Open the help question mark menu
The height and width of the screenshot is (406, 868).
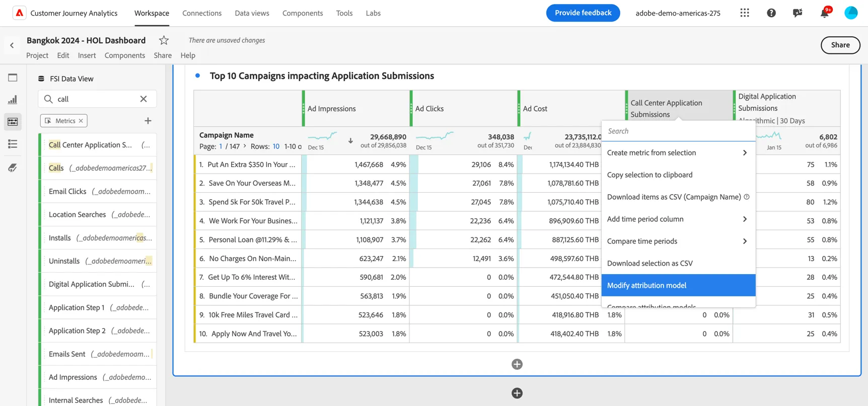(x=771, y=13)
